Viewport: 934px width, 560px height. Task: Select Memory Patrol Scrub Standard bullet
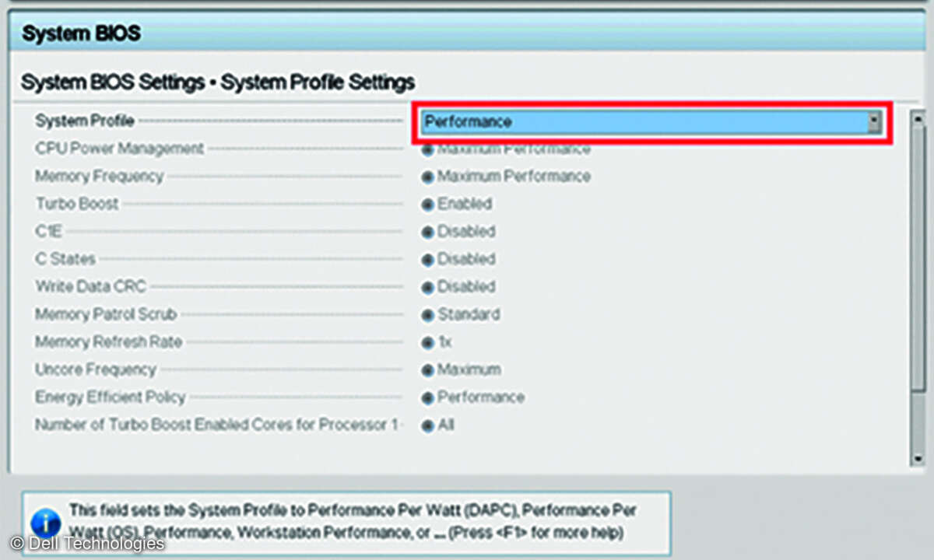click(x=427, y=315)
